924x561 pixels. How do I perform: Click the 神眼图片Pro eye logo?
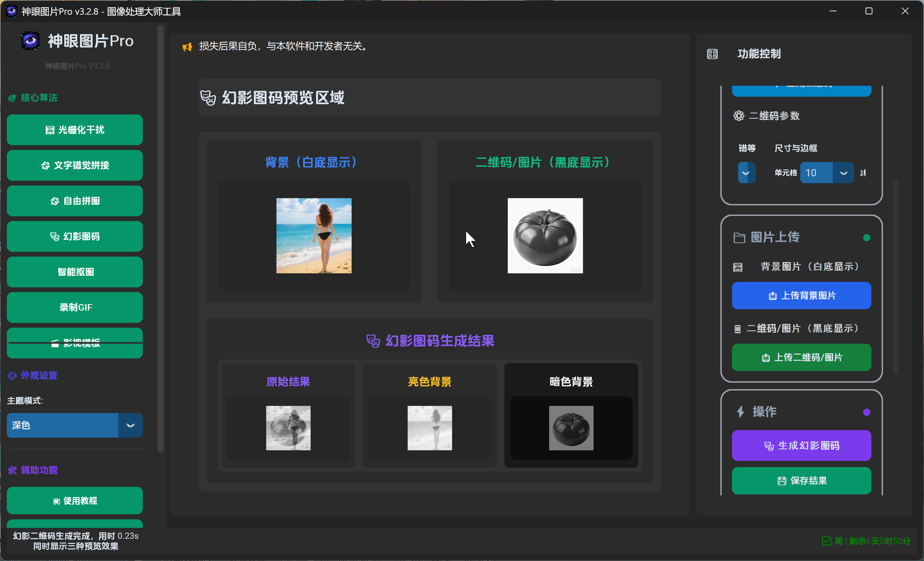pos(30,41)
